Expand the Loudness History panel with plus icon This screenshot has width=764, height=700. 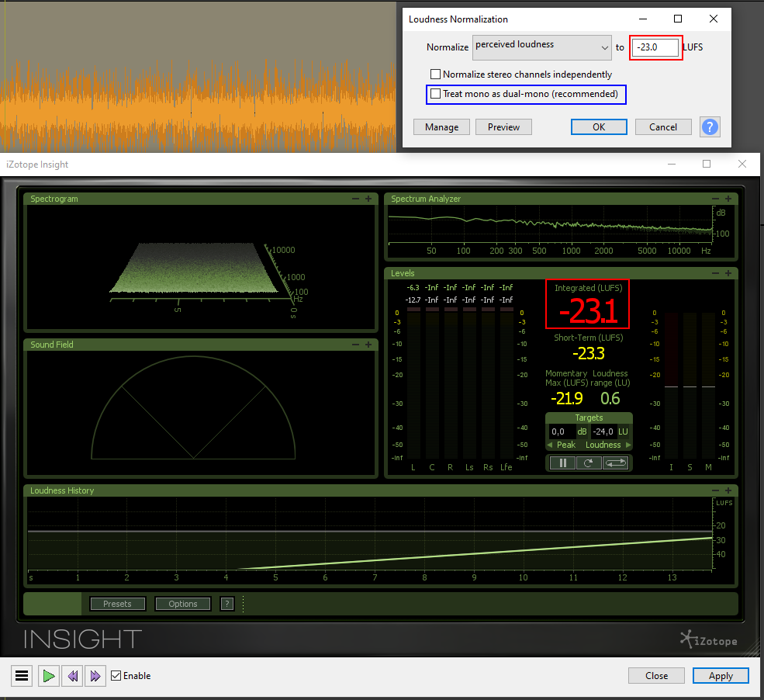click(x=728, y=490)
